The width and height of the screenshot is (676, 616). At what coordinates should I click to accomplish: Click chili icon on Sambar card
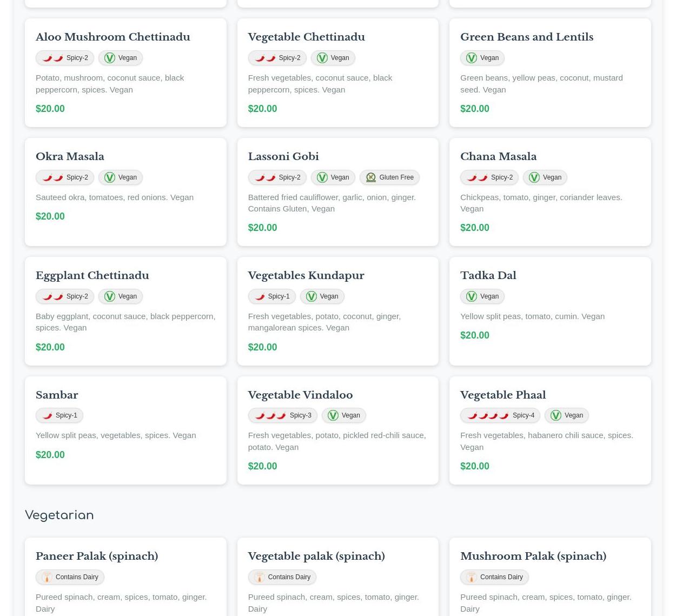tap(47, 415)
